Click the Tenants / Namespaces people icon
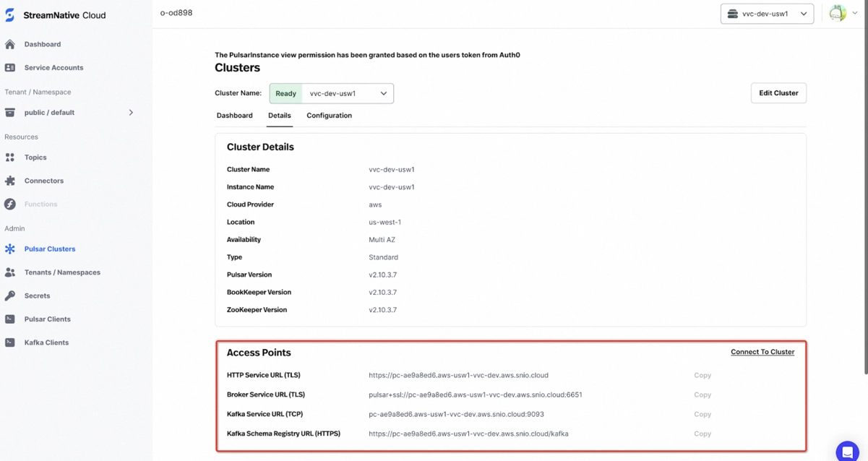 click(x=10, y=272)
